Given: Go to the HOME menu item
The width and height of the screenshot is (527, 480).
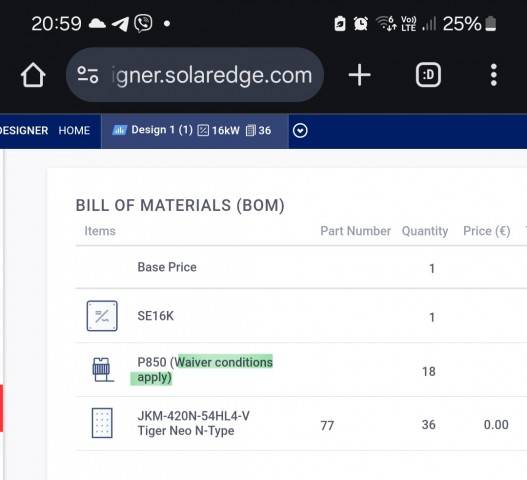Looking at the screenshot, I should click(74, 130).
